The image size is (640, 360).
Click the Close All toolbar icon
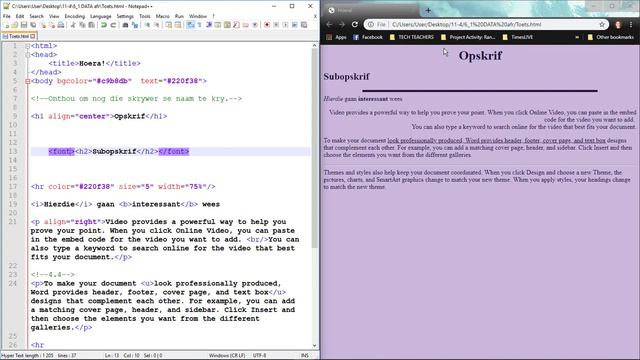click(x=51, y=25)
